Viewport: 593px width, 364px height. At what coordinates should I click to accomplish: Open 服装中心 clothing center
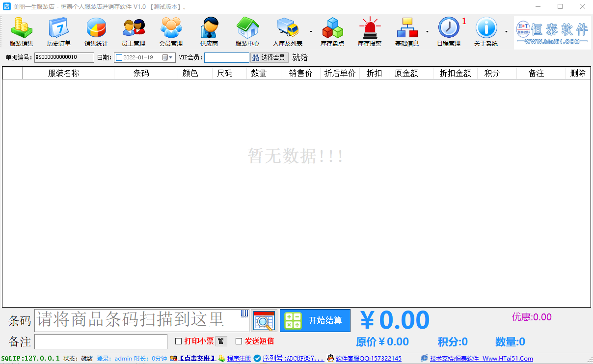(247, 32)
